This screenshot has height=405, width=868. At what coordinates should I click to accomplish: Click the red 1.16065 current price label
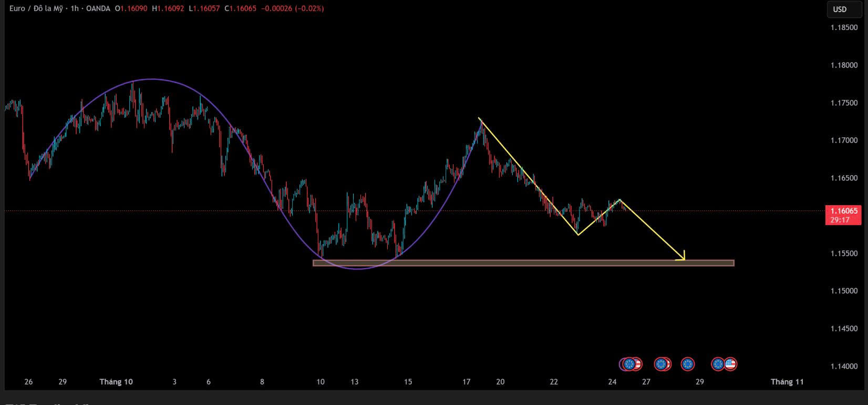click(844, 211)
